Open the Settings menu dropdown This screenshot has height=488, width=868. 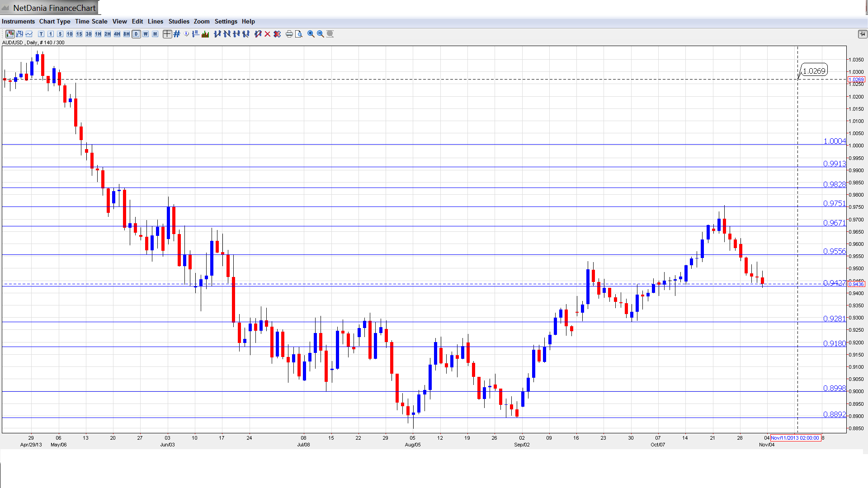(226, 21)
